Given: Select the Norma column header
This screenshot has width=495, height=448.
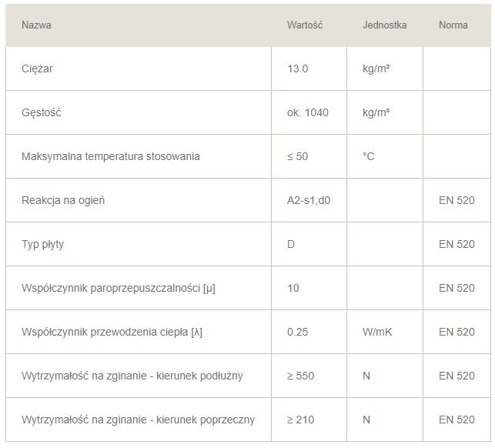Looking at the screenshot, I should 453,25.
